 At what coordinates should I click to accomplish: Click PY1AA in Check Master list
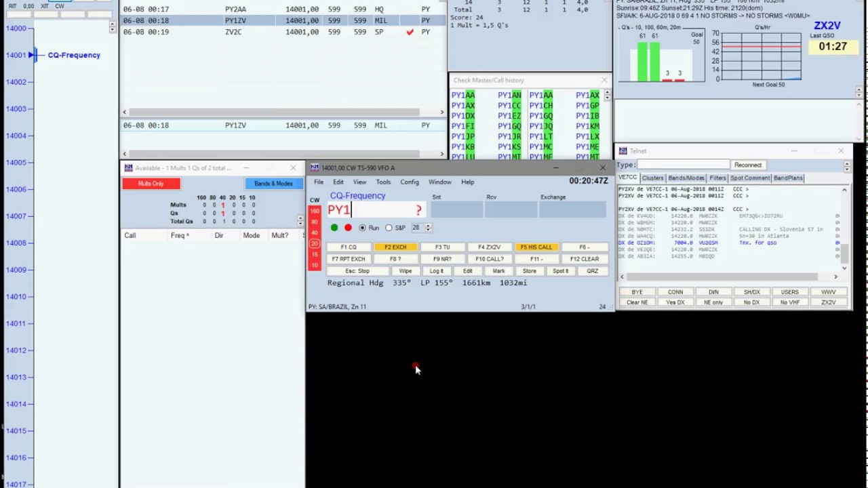[463, 96]
